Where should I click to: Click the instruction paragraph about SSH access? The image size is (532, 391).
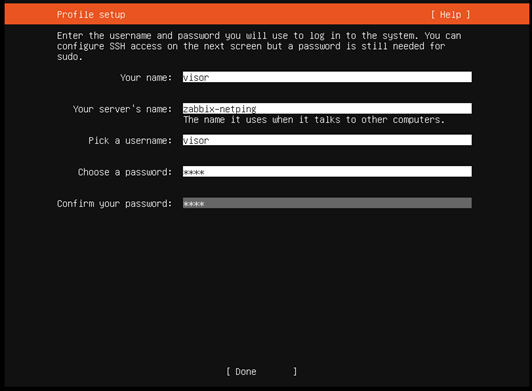(259, 46)
